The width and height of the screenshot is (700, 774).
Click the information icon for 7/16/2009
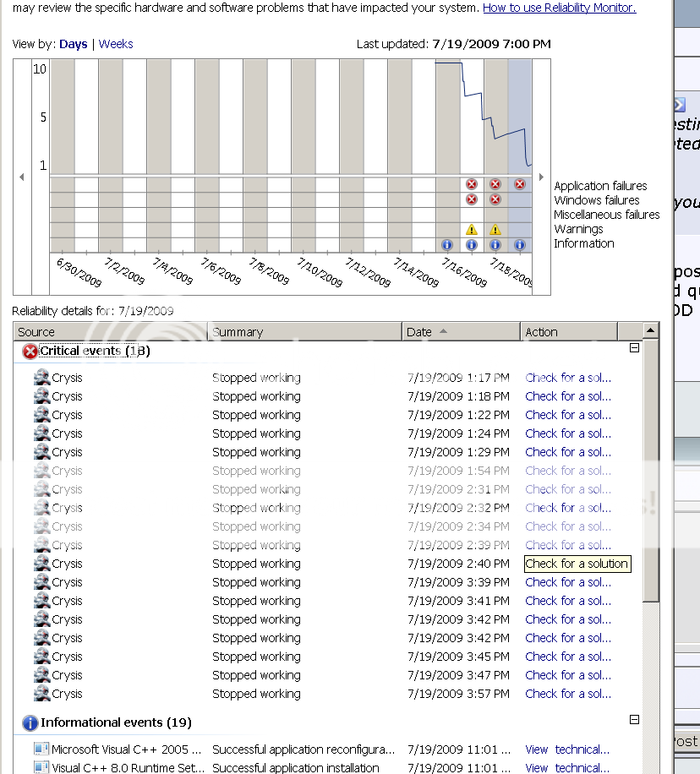(447, 245)
